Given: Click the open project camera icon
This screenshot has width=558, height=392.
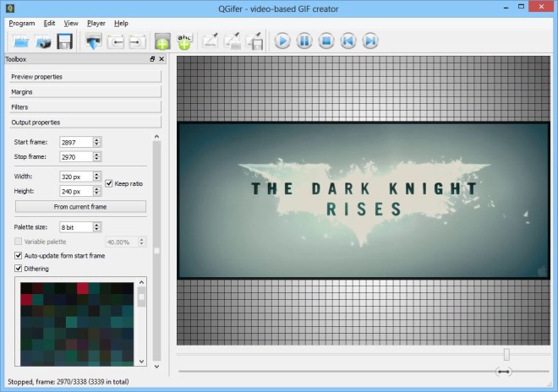Looking at the screenshot, I should click(43, 41).
